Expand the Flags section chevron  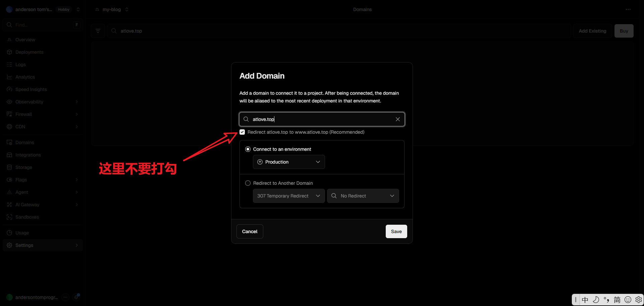(77, 180)
